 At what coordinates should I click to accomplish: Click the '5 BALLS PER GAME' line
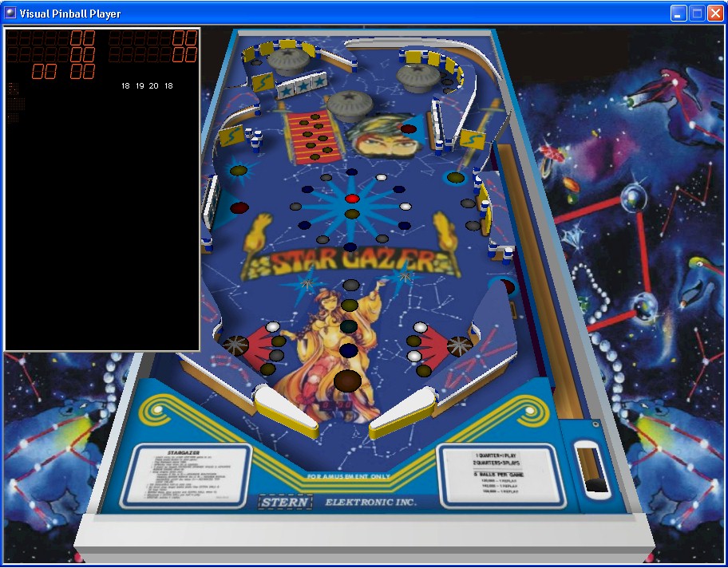(499, 474)
